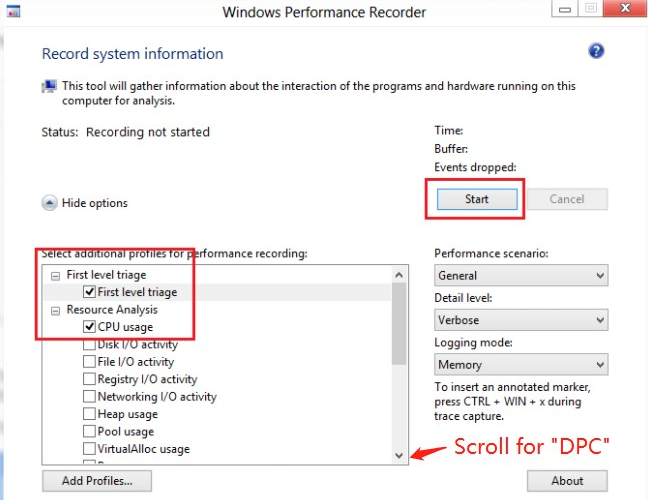Collapse the First level triage tree group

point(55,276)
